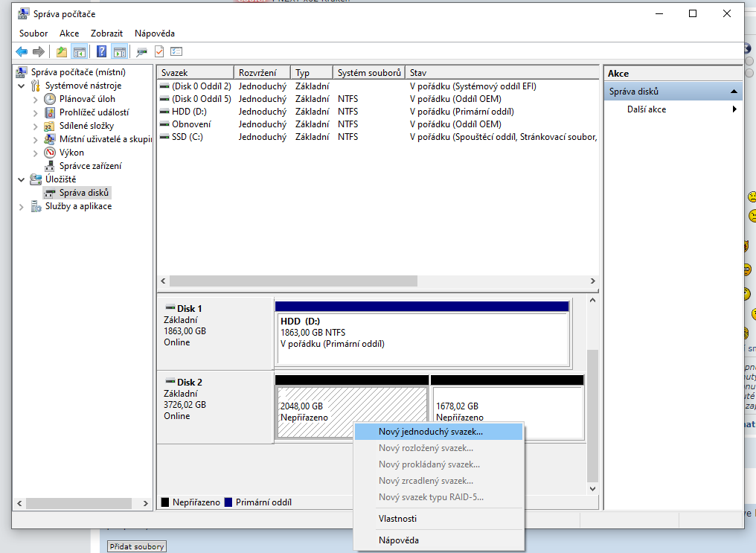Toggle the action pane toolbar button
Screen dimensions: 756x553
click(x=119, y=51)
